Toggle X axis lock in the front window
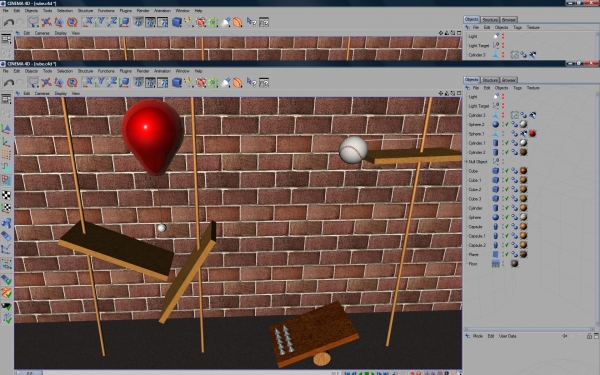The height and width of the screenshot is (375, 600). (x=88, y=82)
